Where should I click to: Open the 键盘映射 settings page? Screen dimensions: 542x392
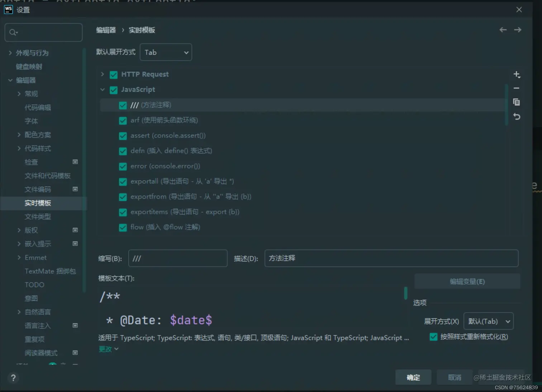(29, 67)
